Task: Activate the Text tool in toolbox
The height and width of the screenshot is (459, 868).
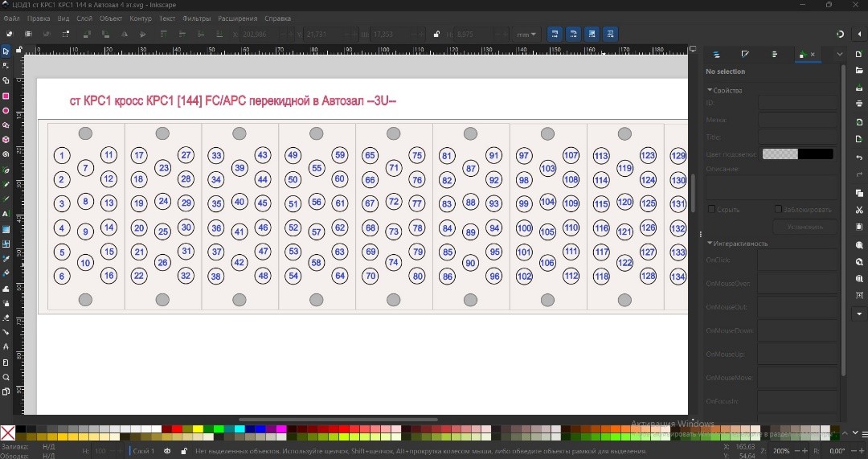Action: [x=6, y=214]
